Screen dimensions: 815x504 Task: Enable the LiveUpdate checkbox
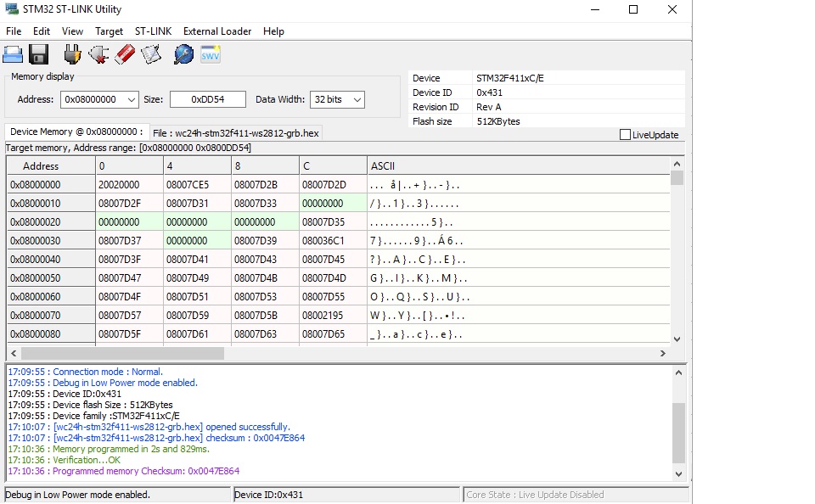(x=626, y=135)
